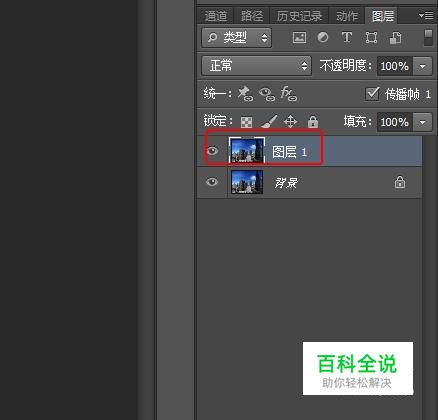Image resolution: width=438 pixels, height=420 pixels.
Task: Click the 不透明度 100% value field
Action: pos(395,66)
